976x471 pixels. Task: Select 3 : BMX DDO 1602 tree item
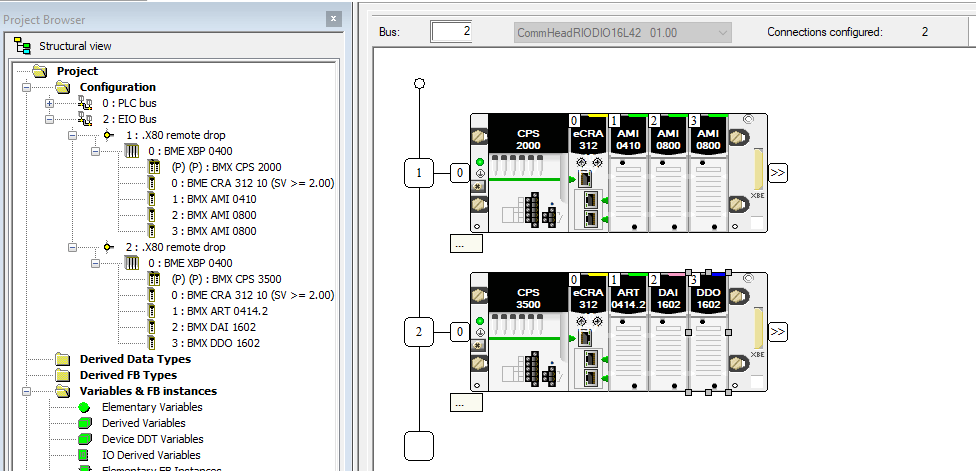(215, 343)
